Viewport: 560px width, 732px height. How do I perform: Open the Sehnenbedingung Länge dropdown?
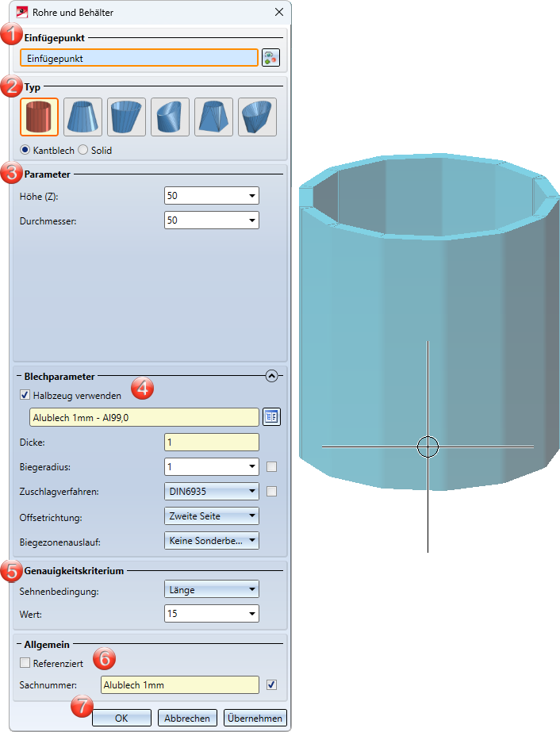212,589
